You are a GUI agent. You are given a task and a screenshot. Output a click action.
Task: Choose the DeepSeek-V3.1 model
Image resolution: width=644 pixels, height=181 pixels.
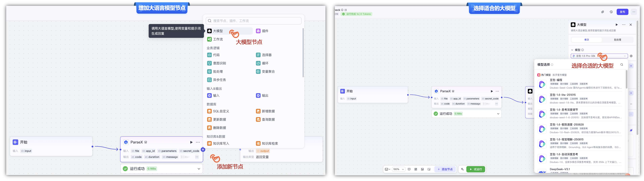(580, 170)
